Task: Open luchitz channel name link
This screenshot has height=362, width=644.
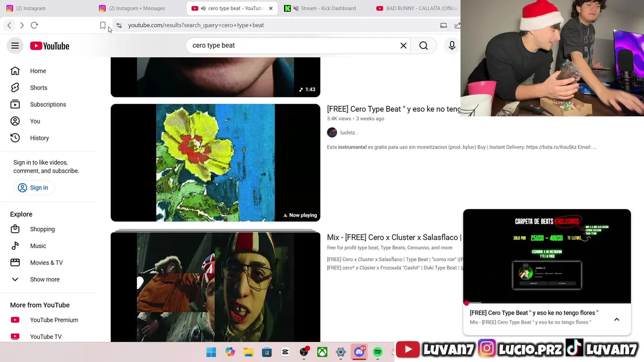Action: click(348, 133)
